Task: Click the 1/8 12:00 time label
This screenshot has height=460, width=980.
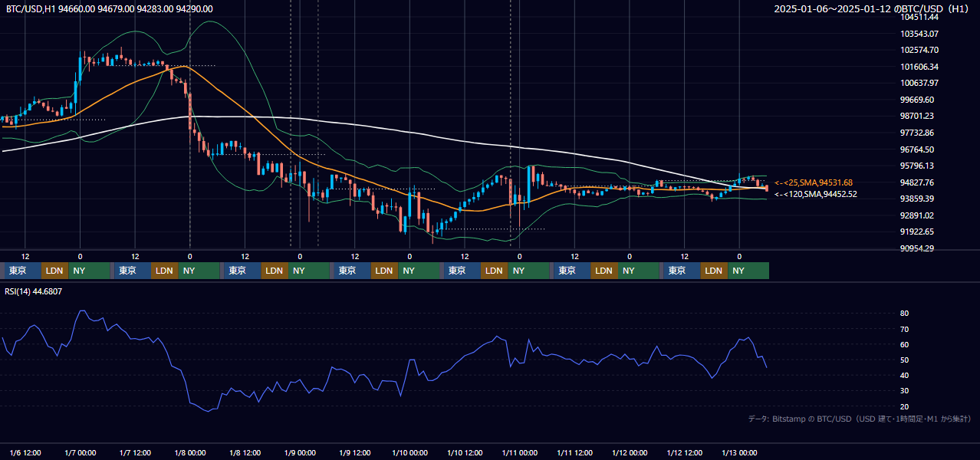Action: [245, 453]
